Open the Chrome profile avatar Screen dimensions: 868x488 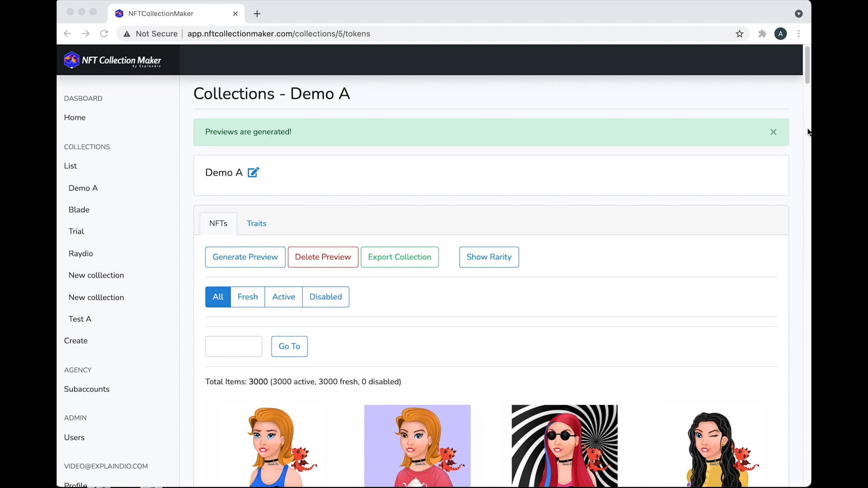pos(780,34)
